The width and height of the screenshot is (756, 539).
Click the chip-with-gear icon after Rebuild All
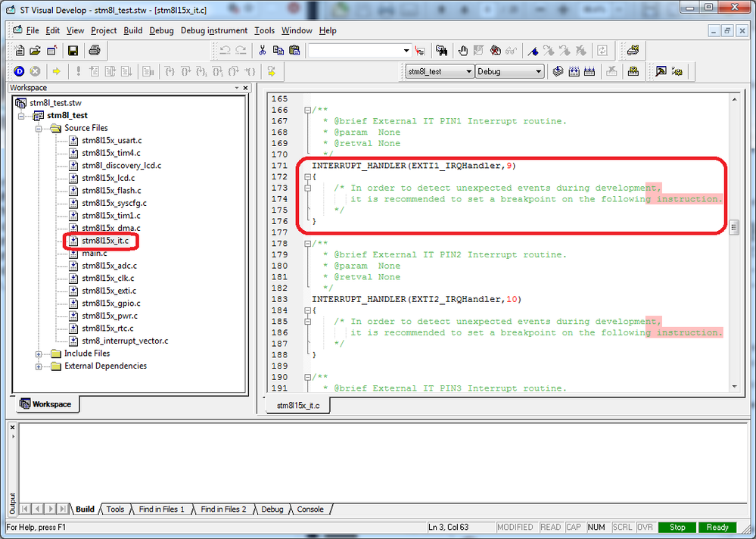point(633,71)
